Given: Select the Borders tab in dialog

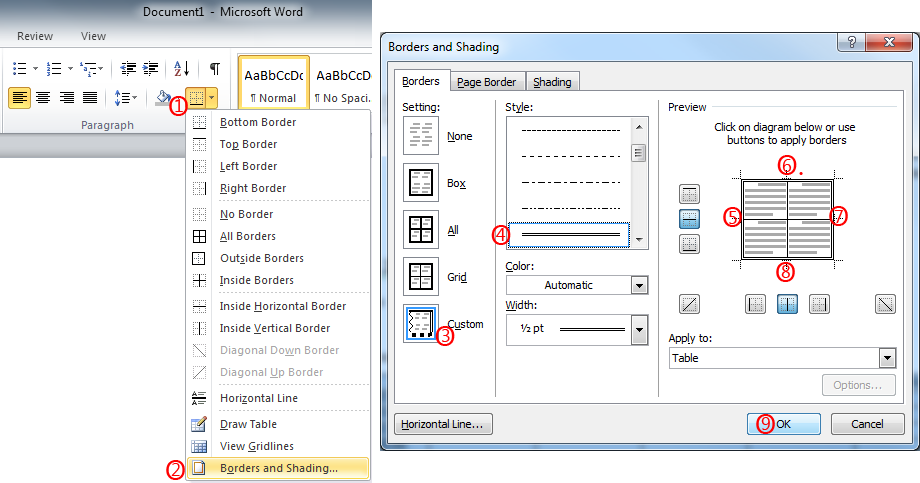Looking at the screenshot, I should (421, 81).
